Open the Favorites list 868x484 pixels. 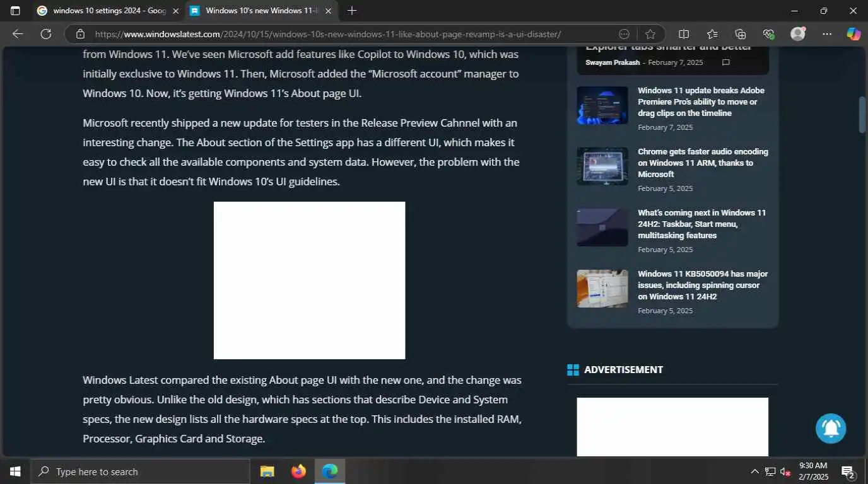(x=712, y=34)
